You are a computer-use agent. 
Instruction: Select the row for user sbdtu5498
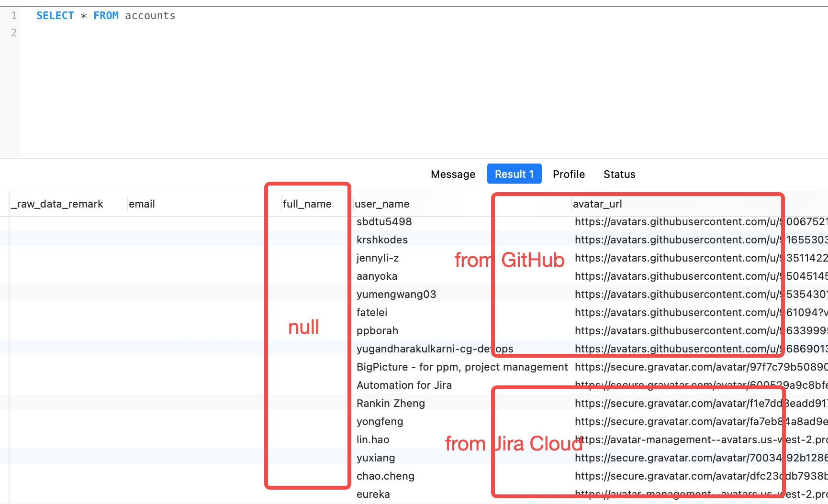click(383, 221)
